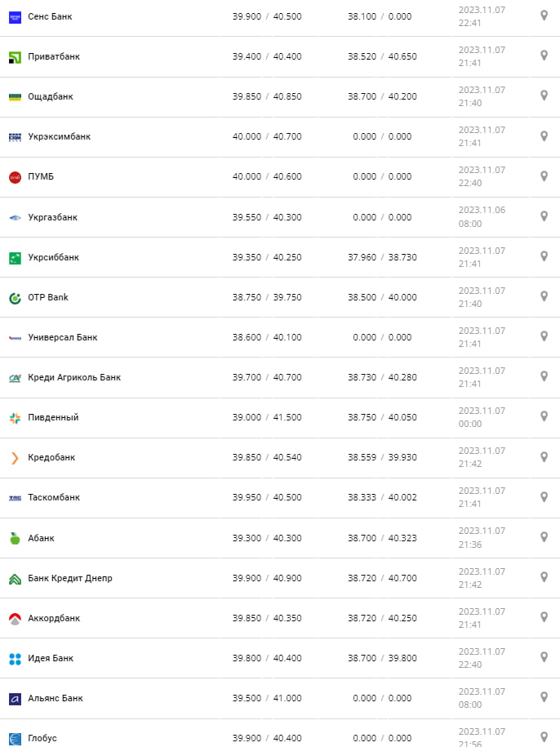Click the Аккордбанк logo icon
The width and height of the screenshot is (560, 747).
tap(15, 618)
